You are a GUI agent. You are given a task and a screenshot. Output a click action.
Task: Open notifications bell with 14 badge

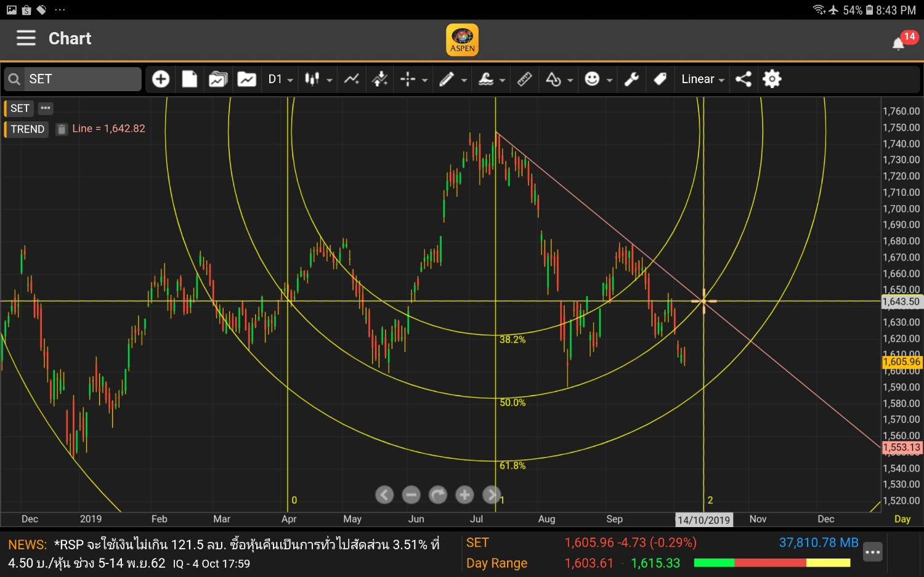click(x=904, y=41)
